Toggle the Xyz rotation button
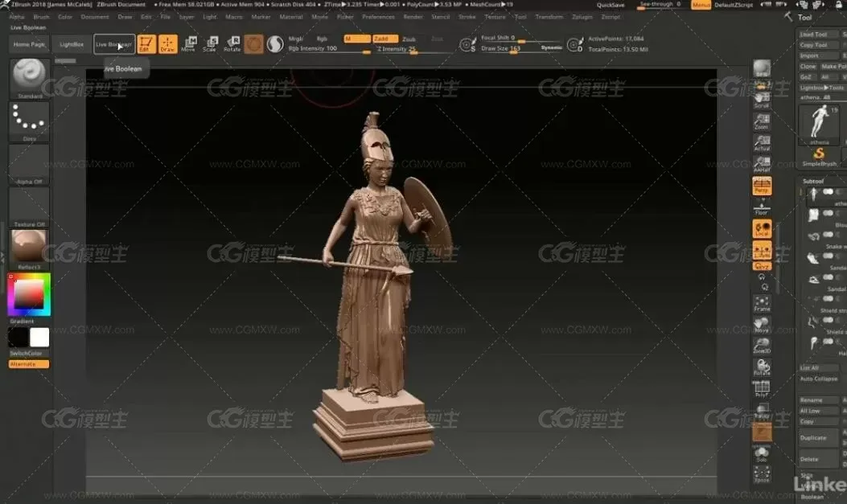 coord(763,266)
